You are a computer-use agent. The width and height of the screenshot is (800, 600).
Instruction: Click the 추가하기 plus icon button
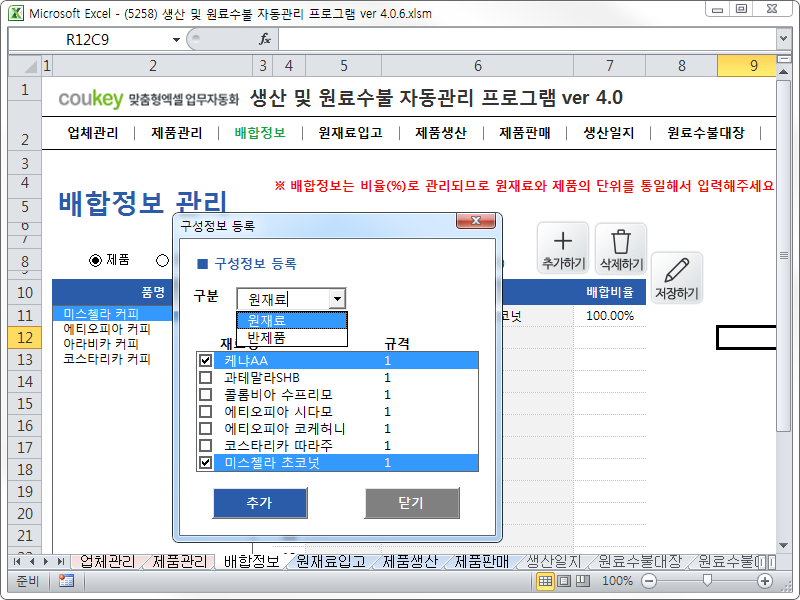563,248
